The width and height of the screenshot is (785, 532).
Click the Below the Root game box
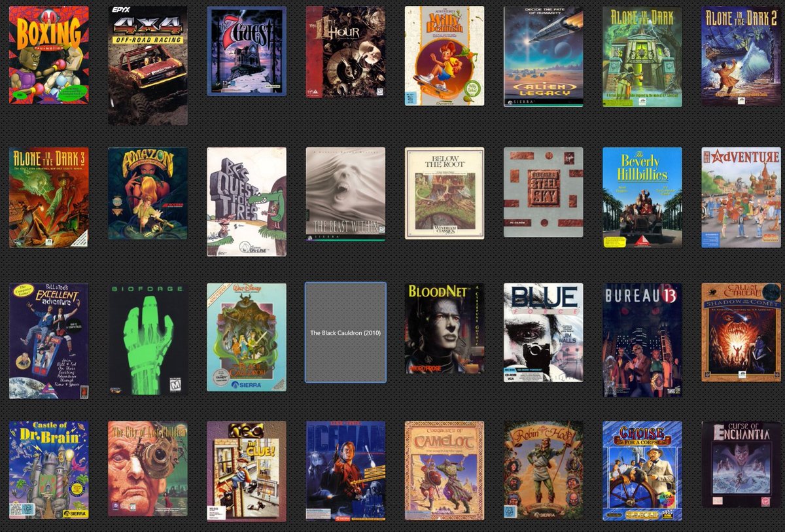pos(444,193)
